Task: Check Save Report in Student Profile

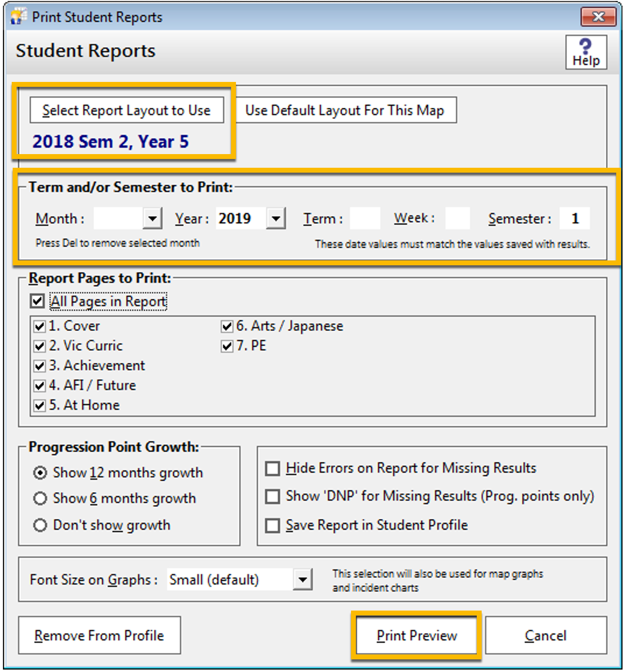Action: pos(273,525)
